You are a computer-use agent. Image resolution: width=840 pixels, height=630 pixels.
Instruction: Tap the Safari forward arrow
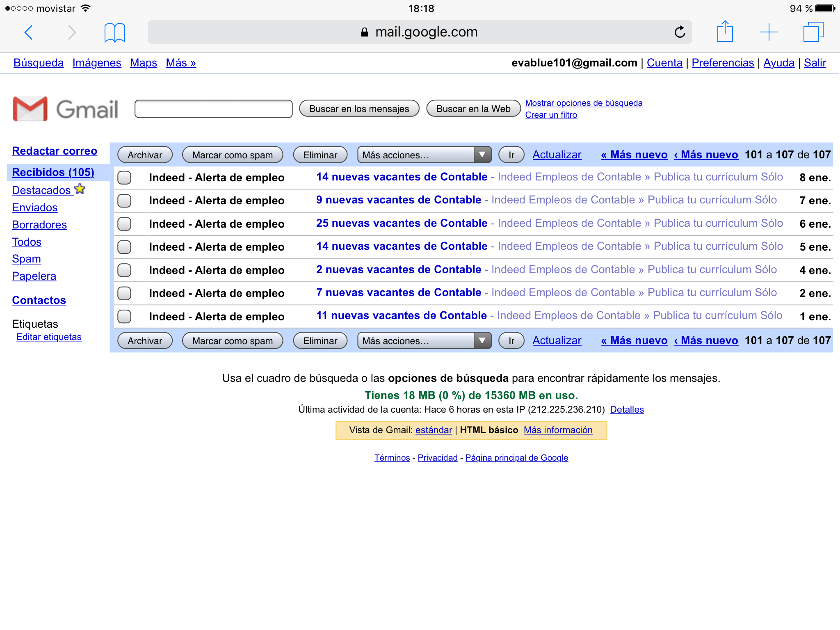(x=72, y=32)
